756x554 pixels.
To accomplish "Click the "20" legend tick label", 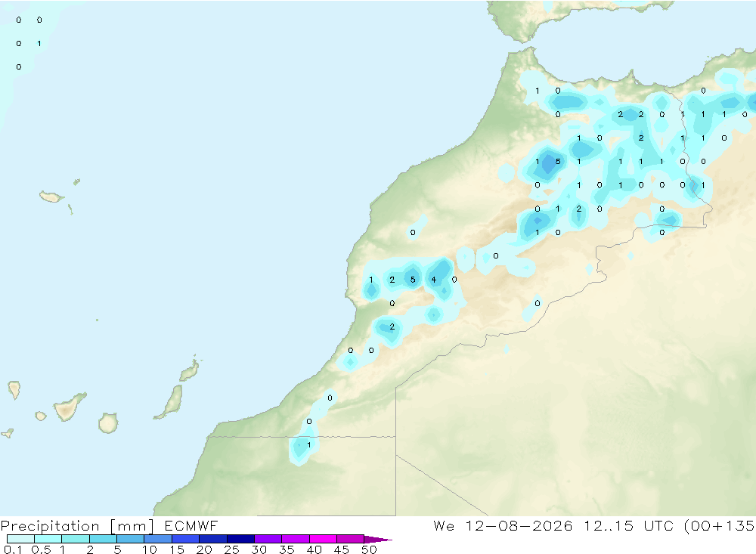I will (x=204, y=549).
